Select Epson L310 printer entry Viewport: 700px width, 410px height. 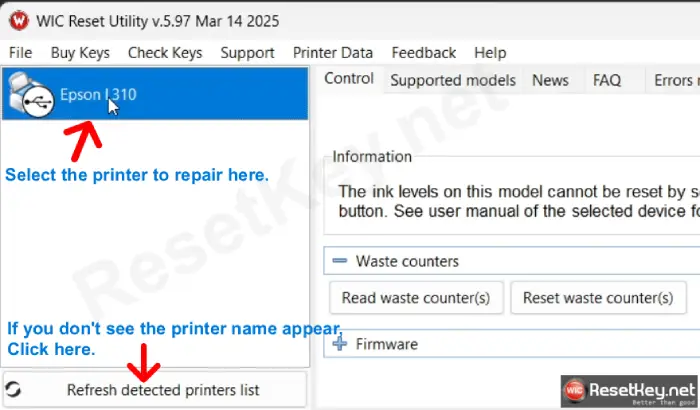(x=155, y=94)
